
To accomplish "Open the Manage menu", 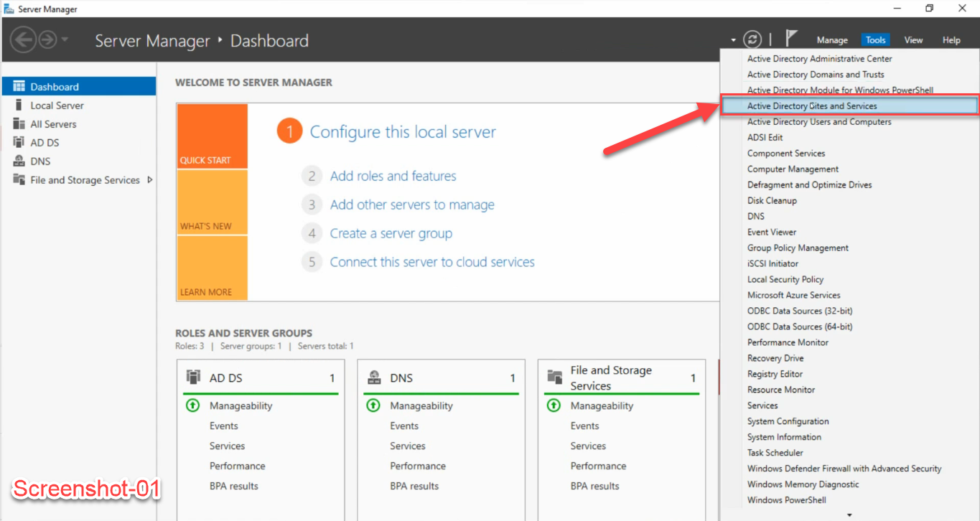I will 832,40.
